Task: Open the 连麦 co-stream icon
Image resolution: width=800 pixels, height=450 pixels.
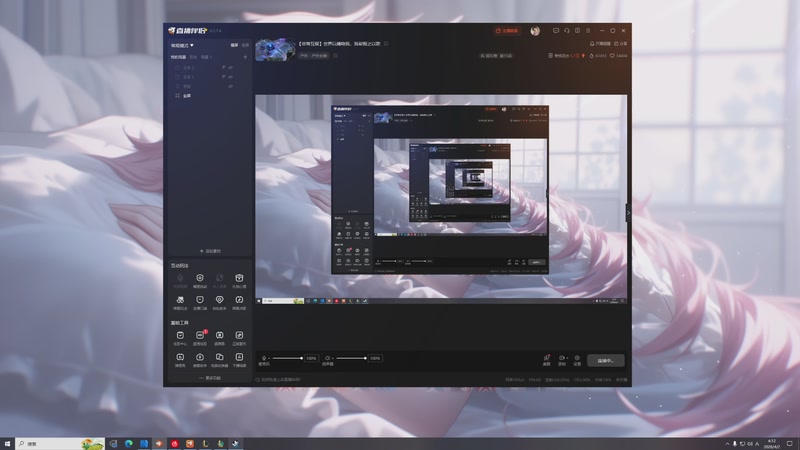Action: coord(546,360)
